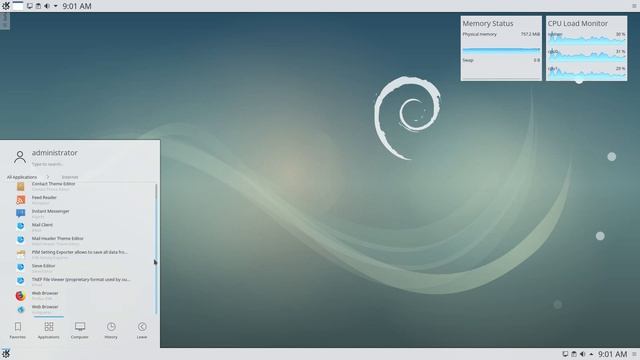This screenshot has height=360, width=640.
Task: Open the clipboard tray icon in the bottom panel
Action: tap(574, 354)
